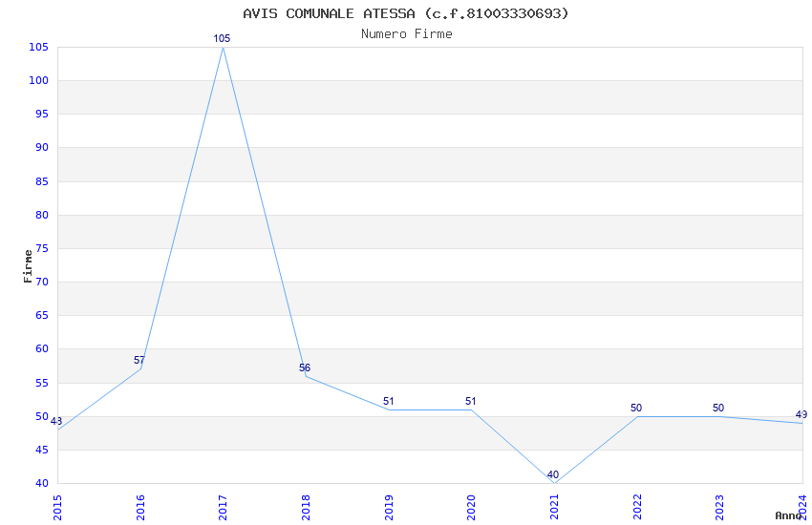Click the 45 y-axis tick label

[42, 450]
